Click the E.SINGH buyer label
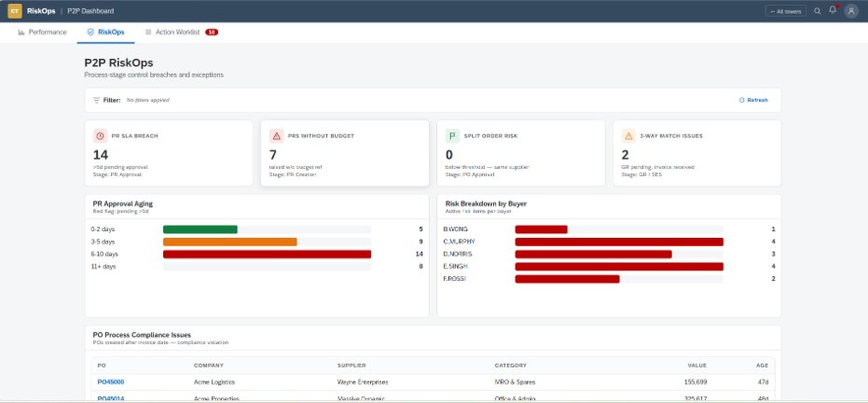This screenshot has height=403, width=868. [455, 266]
